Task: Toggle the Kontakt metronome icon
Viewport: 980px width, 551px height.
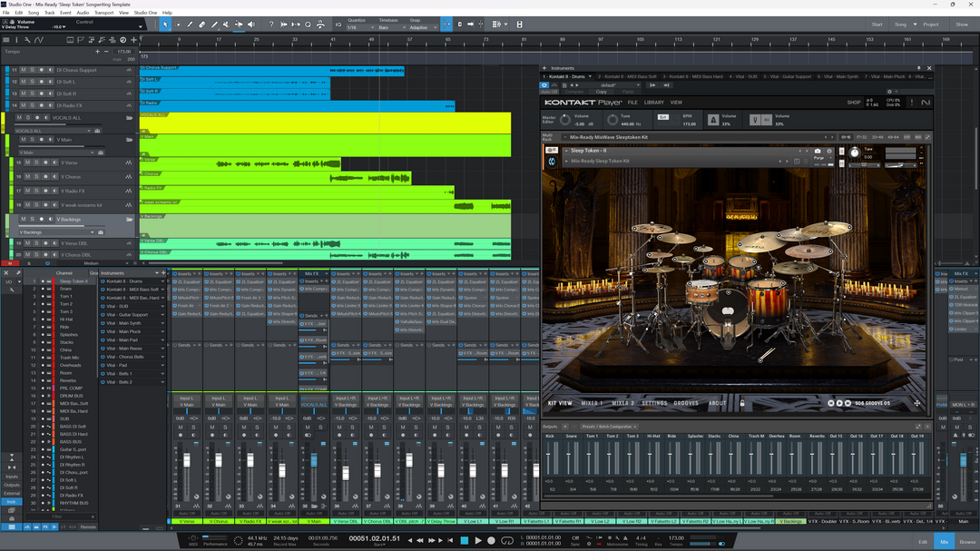Action: [713, 120]
